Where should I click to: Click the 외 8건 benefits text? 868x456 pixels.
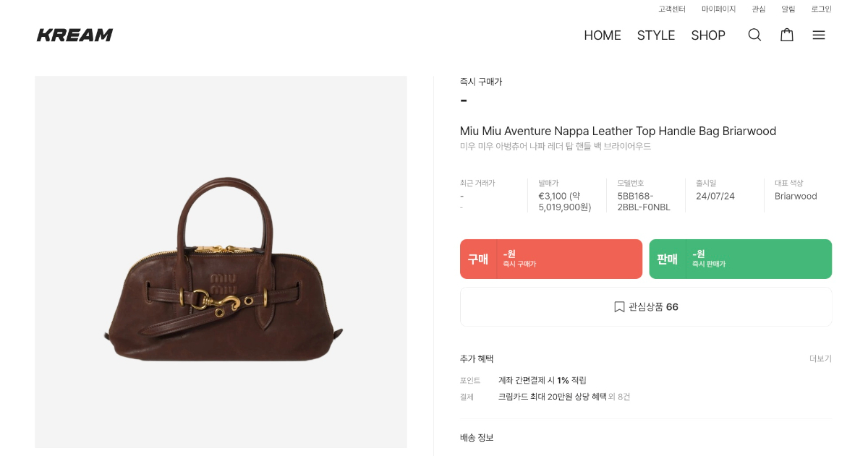(x=619, y=397)
